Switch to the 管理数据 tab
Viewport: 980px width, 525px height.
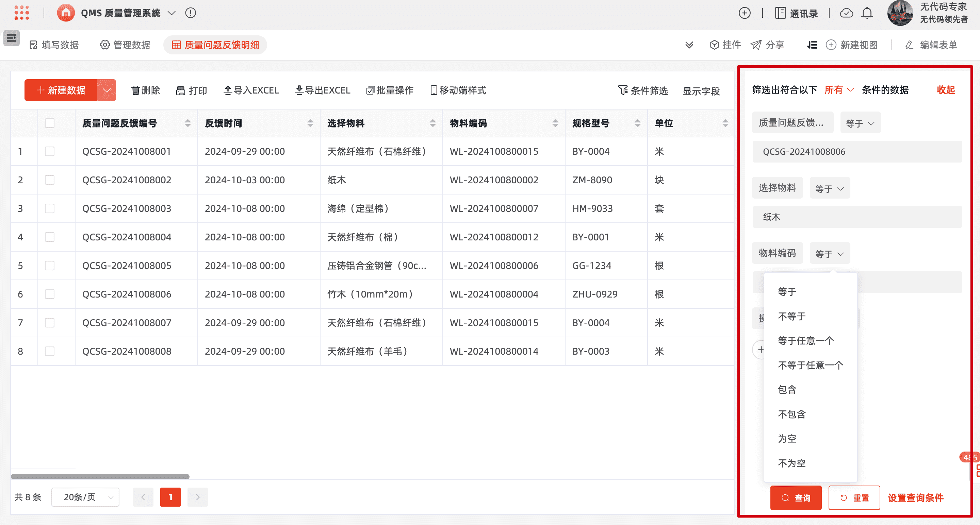(125, 45)
